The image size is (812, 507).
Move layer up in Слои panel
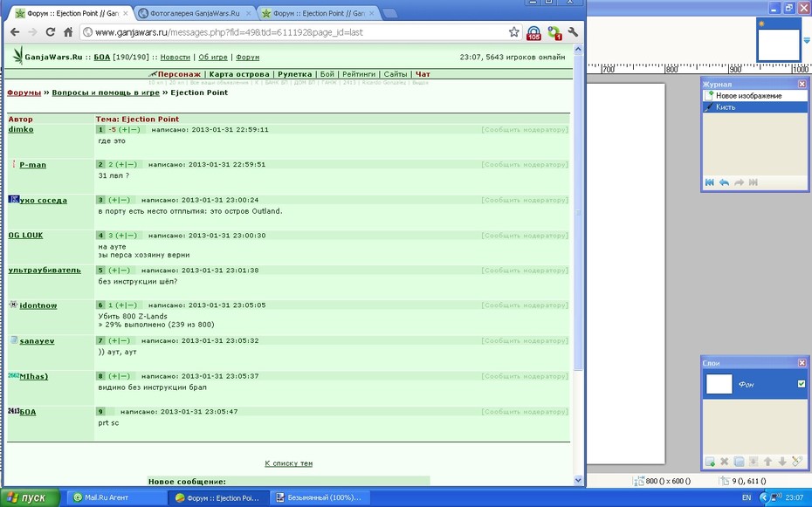pos(768,462)
